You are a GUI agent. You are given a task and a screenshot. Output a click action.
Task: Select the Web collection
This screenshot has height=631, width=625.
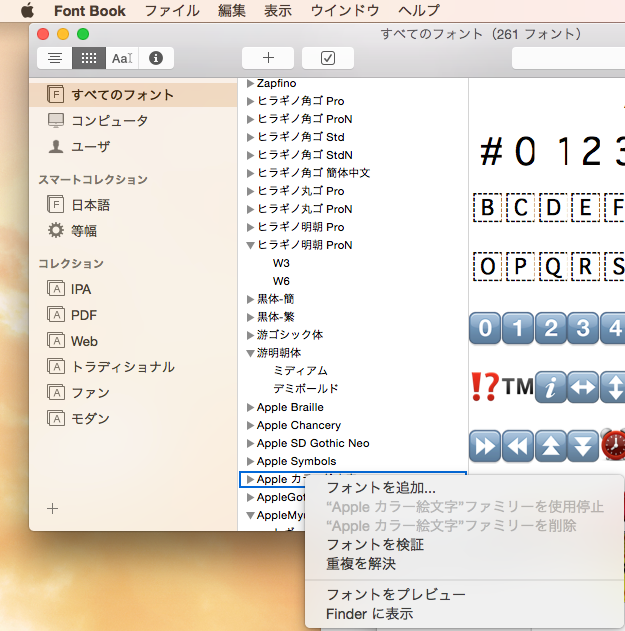pos(133,341)
